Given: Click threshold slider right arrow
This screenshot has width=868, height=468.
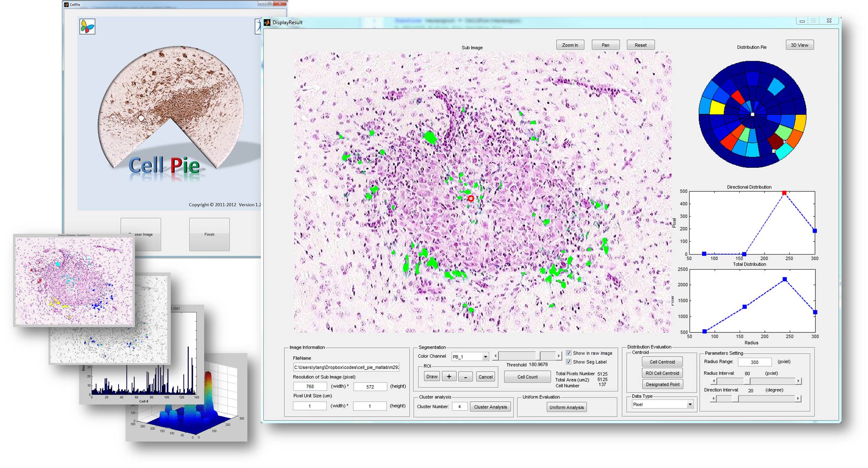Looking at the screenshot, I should [559, 356].
